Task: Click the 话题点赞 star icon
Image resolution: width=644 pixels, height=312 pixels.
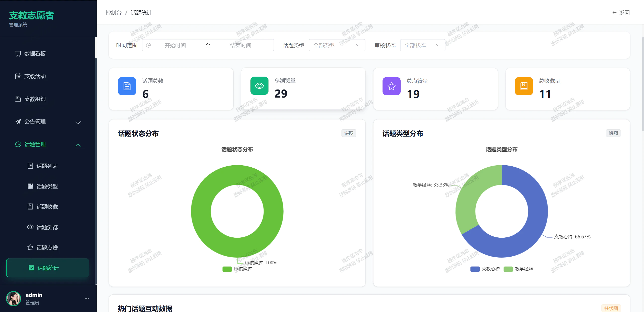Action: click(x=30, y=247)
